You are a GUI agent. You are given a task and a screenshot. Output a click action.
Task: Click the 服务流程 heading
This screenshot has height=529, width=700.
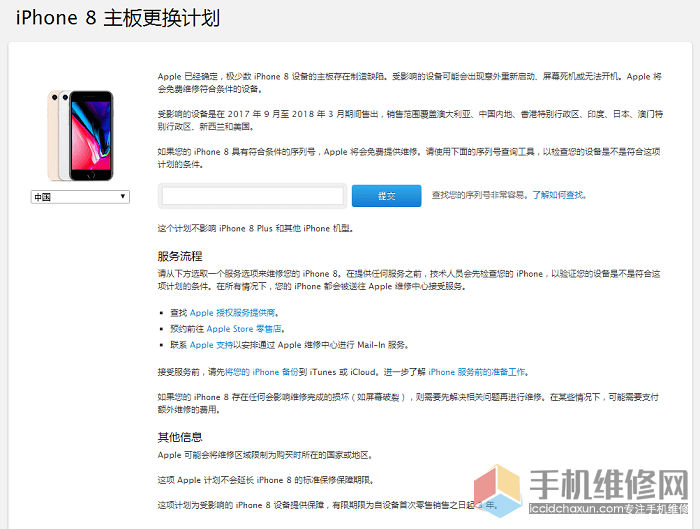[x=180, y=256]
